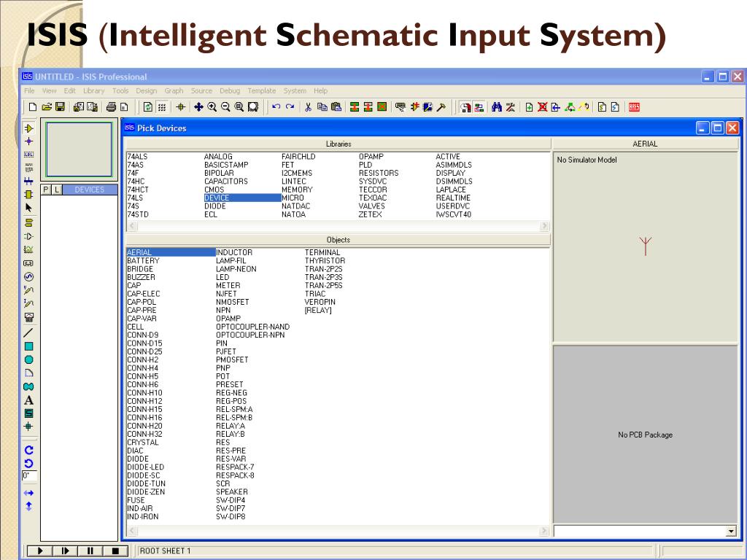Select the text 'A' tool
747x560 pixels.
click(x=28, y=400)
